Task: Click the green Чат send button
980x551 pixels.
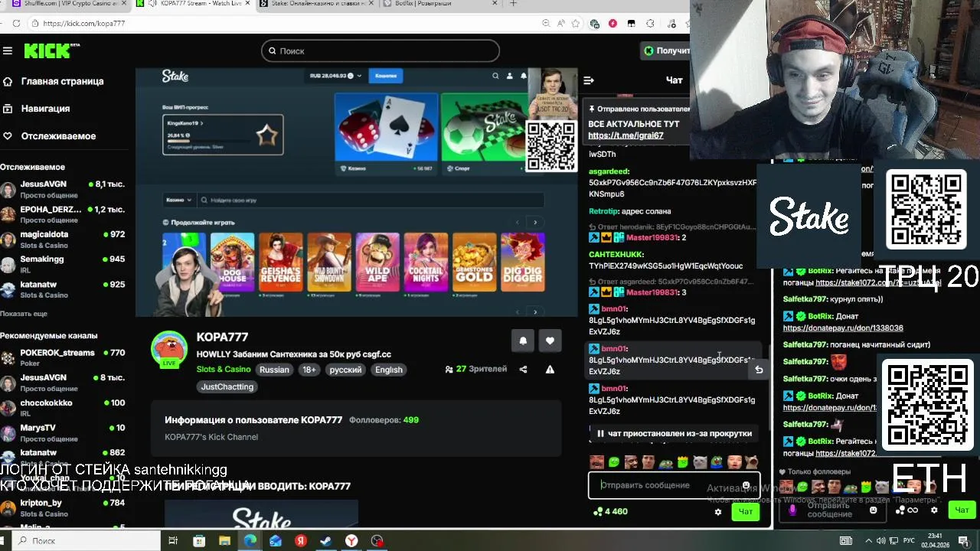Action: tap(746, 511)
